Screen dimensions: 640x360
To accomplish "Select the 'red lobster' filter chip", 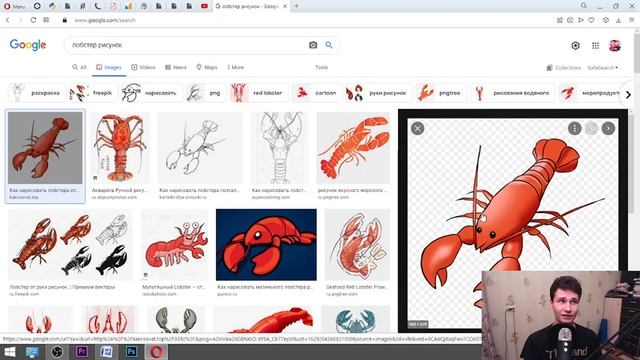I will click(259, 93).
